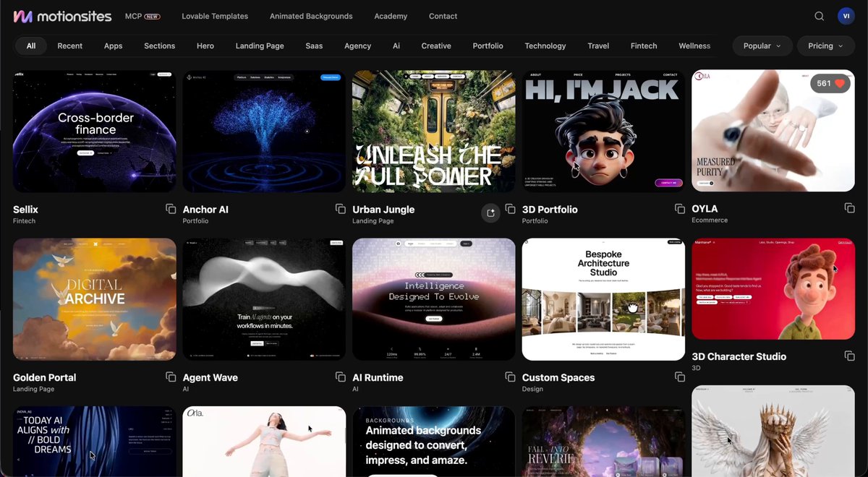The image size is (868, 477).
Task: Open the search icon in header
Action: (x=820, y=16)
